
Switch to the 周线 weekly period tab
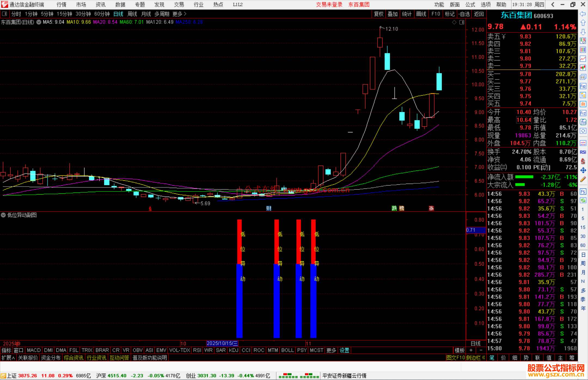coord(132,14)
